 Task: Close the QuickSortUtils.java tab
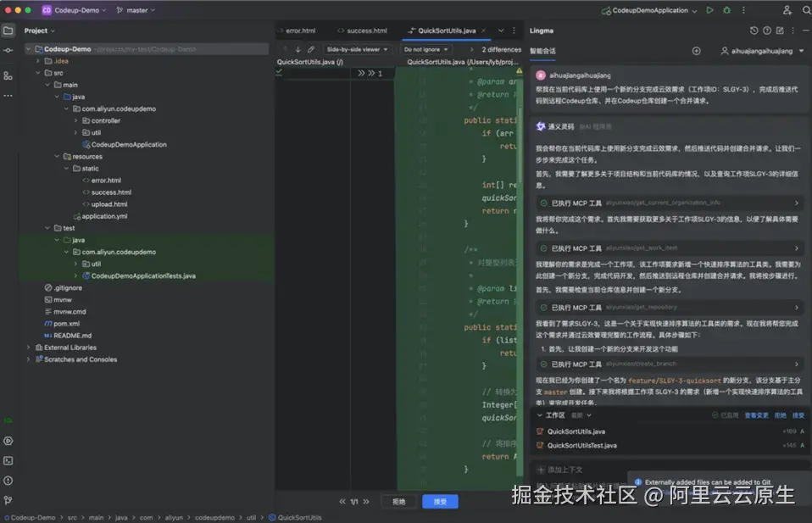pyautogui.click(x=483, y=31)
